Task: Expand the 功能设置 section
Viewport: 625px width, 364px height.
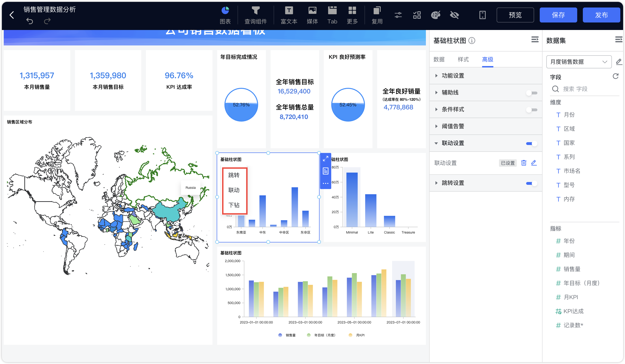Action: pos(485,76)
